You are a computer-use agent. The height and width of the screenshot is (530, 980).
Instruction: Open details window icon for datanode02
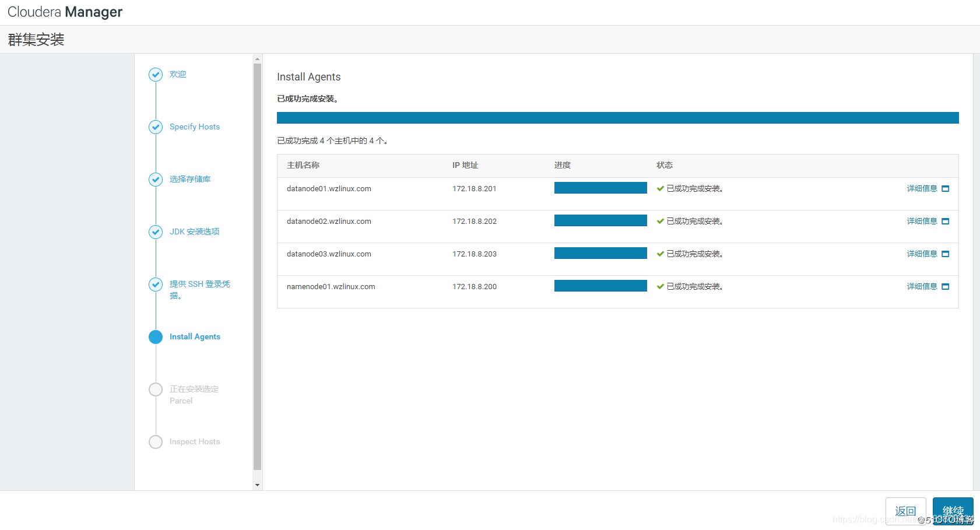point(946,222)
